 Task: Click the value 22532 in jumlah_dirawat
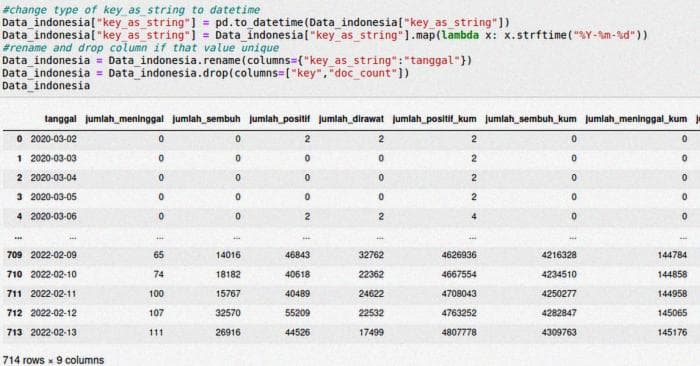tap(371, 313)
